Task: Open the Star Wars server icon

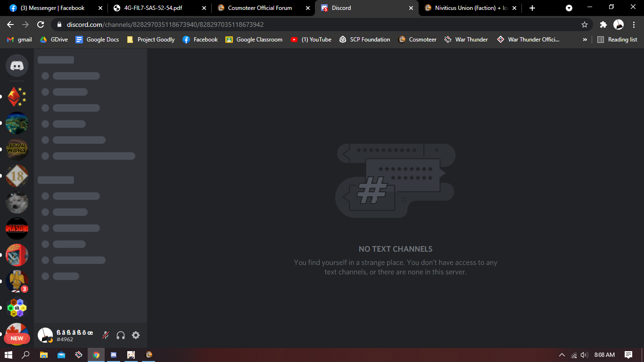Action: click(17, 150)
